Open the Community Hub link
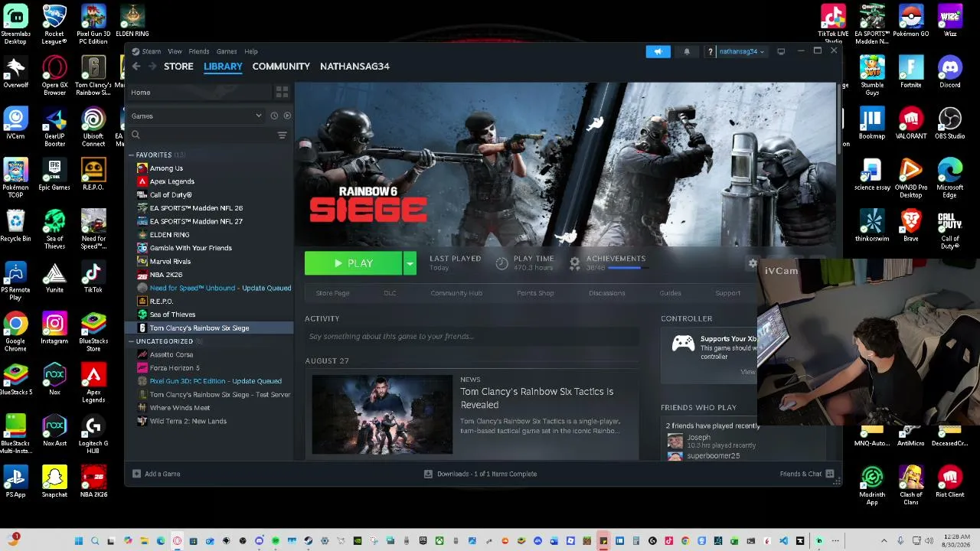 pyautogui.click(x=456, y=293)
